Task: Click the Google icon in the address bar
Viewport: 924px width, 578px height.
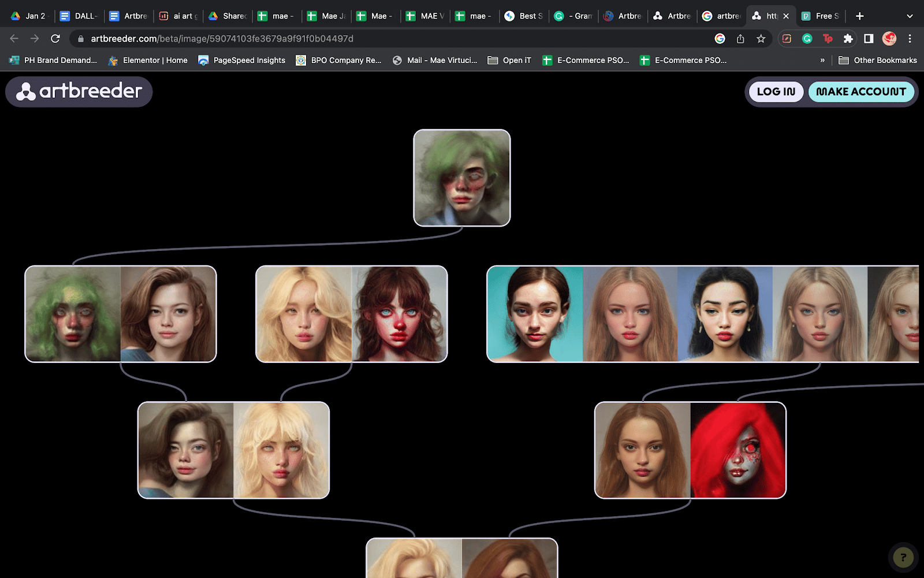Action: click(x=720, y=39)
